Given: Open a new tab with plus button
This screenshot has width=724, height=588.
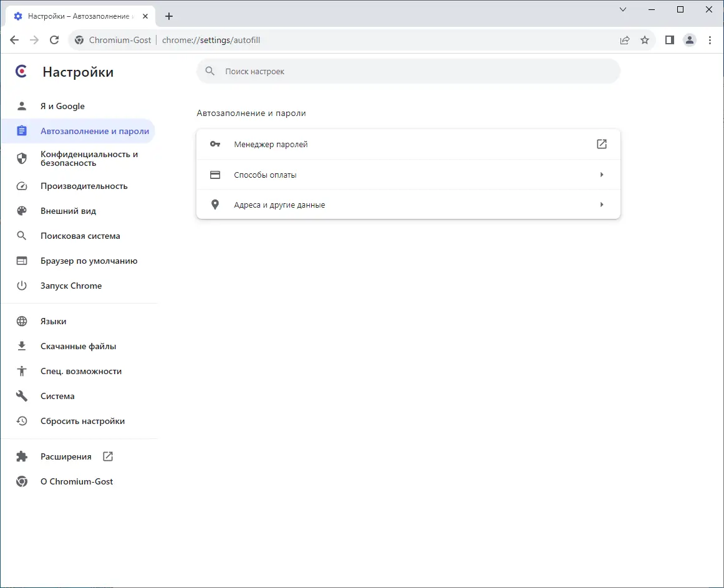Looking at the screenshot, I should coord(168,16).
